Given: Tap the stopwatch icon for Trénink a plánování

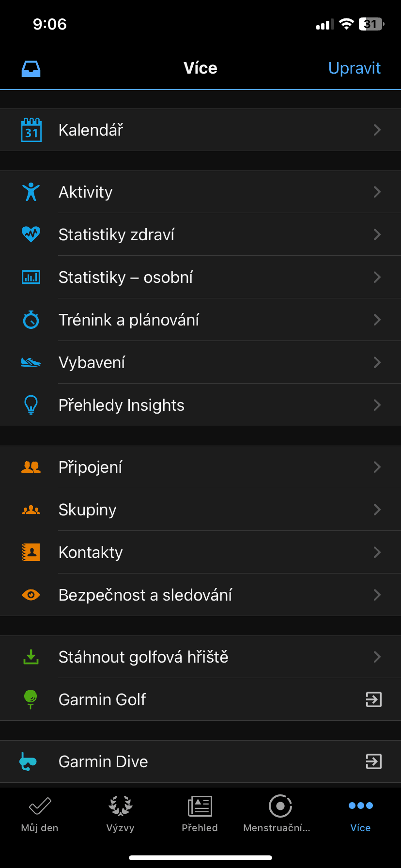Looking at the screenshot, I should [x=31, y=320].
